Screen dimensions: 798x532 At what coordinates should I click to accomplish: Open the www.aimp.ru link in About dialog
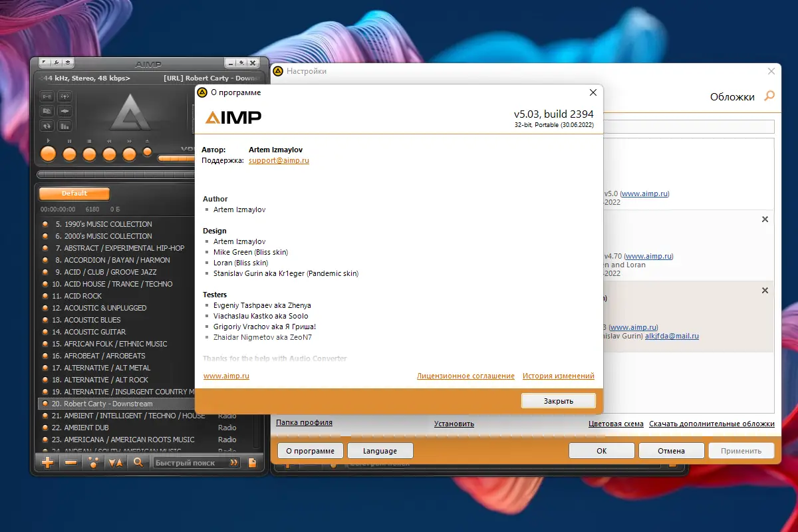coord(226,376)
